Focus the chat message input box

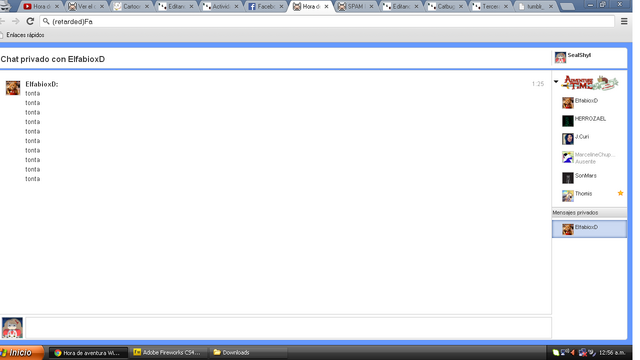(288, 328)
